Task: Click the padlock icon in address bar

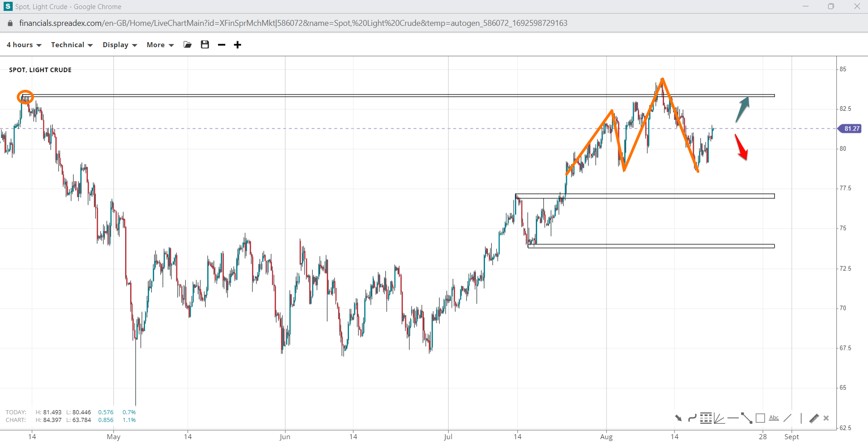Action: (x=9, y=23)
